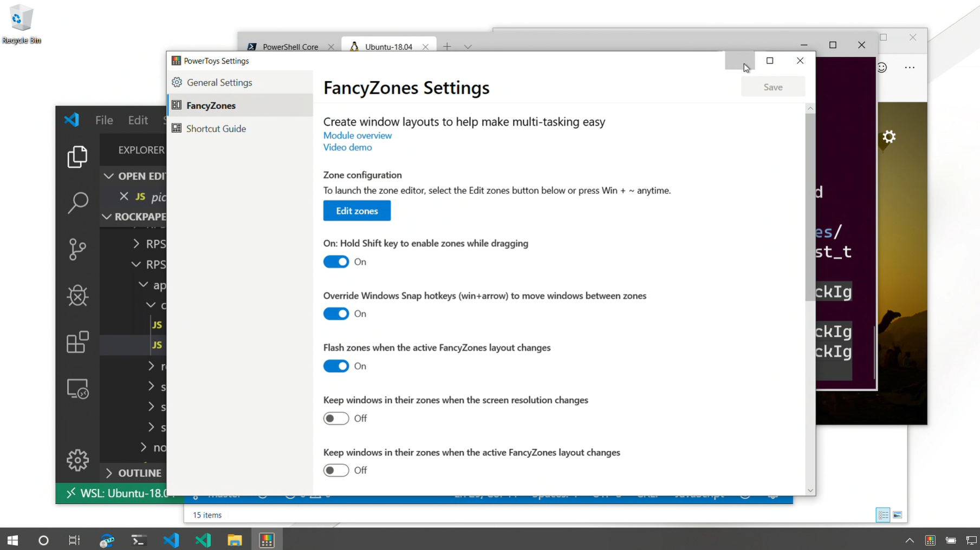
Task: Open the Search view in VS Code
Action: tap(77, 203)
